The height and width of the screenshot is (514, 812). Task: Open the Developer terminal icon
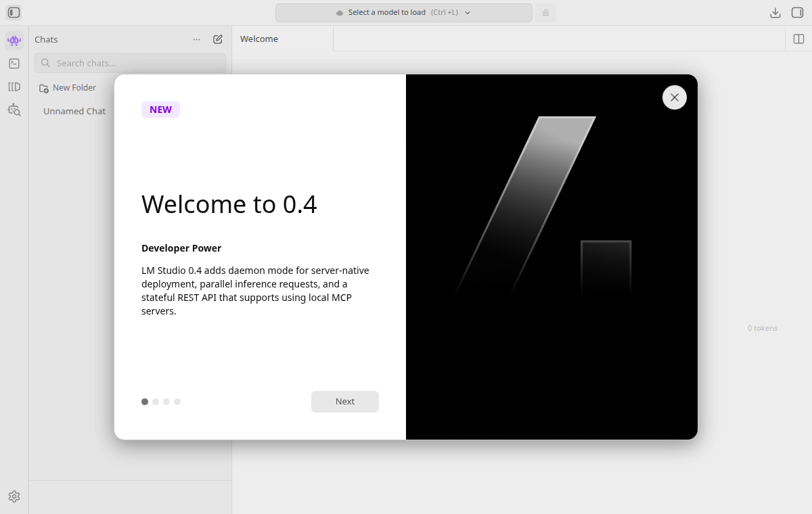(x=14, y=64)
